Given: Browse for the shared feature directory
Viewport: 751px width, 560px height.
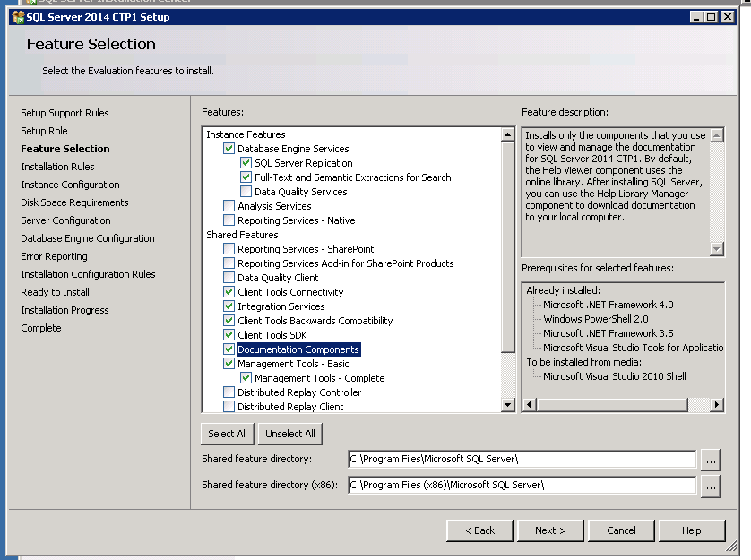Looking at the screenshot, I should coord(710,460).
